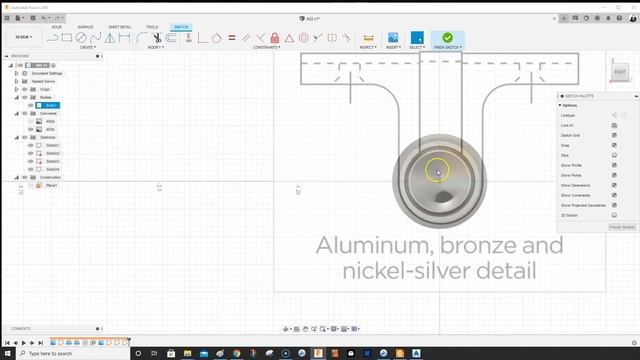Apply the Collinear constraint

click(318, 38)
